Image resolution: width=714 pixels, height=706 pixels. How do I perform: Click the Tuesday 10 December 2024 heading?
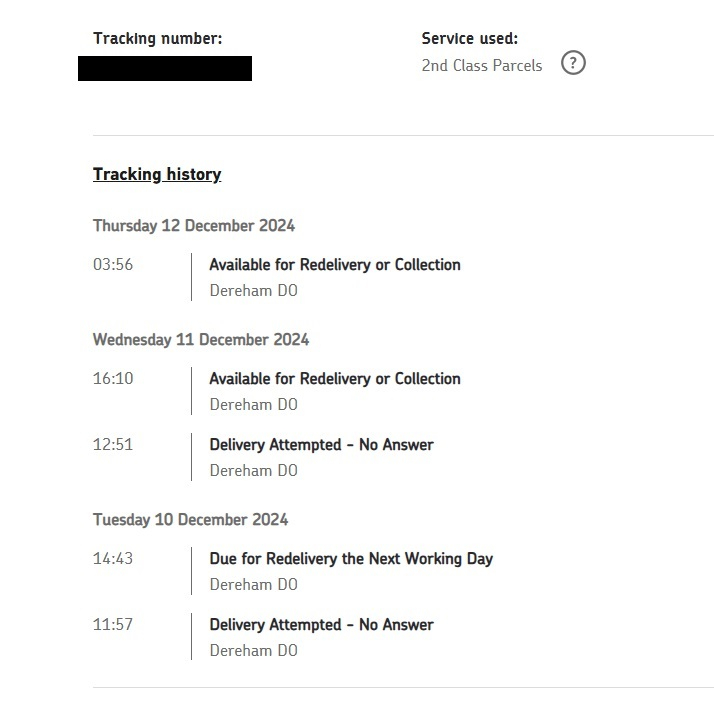190,519
